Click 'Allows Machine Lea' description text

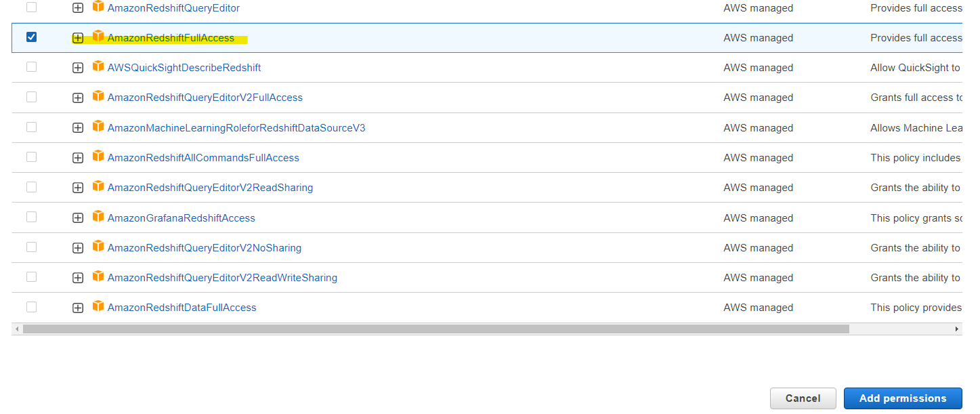(916, 128)
